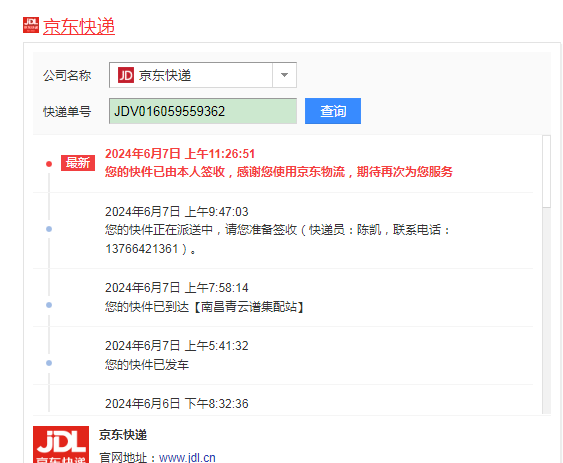Click the red 最新 badge
Screen dimensions: 563x463
pyautogui.click(x=78, y=163)
